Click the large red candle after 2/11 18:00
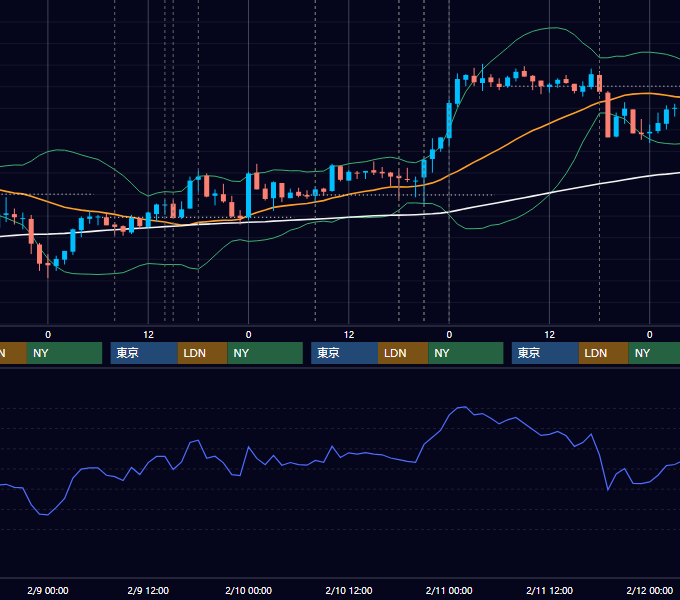Screen dimensions: 680x600 [608, 115]
